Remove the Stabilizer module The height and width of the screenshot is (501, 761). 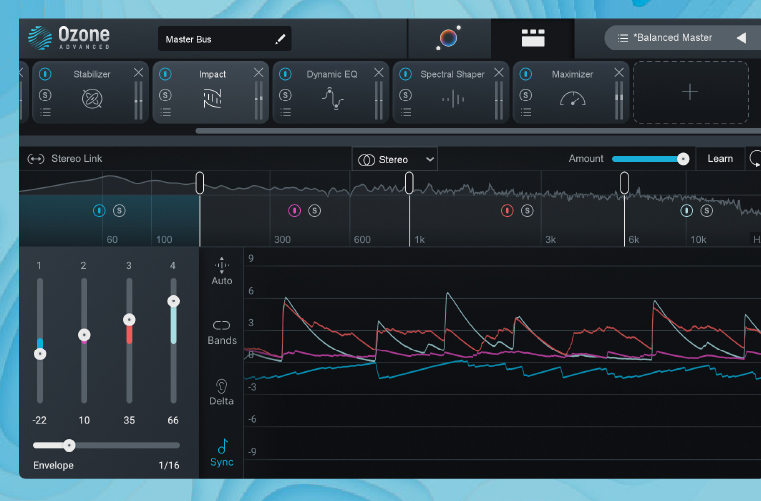[x=138, y=72]
